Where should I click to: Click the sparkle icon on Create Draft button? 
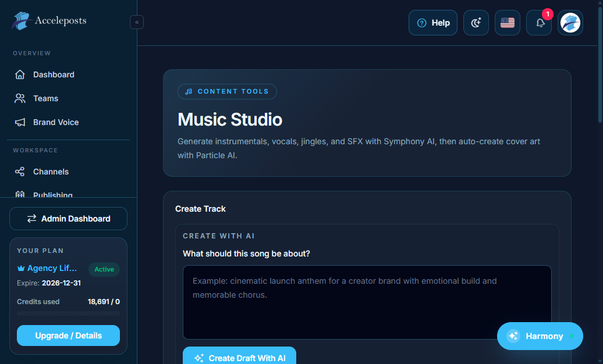pyautogui.click(x=199, y=358)
